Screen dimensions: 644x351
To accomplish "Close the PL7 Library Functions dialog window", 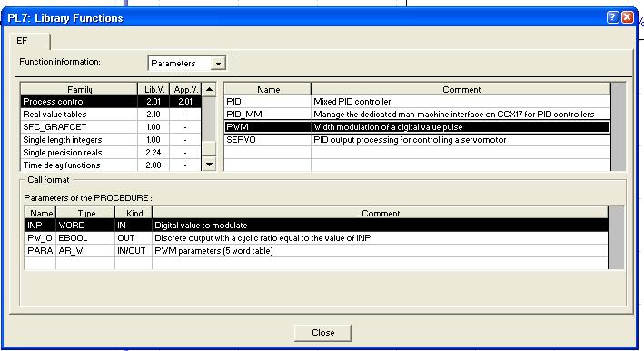I will pos(627,17).
